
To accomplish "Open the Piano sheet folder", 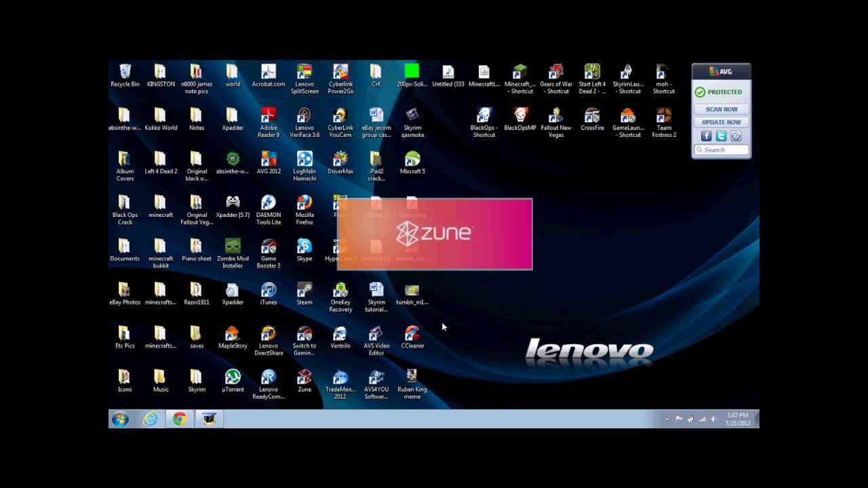I will pos(197,250).
